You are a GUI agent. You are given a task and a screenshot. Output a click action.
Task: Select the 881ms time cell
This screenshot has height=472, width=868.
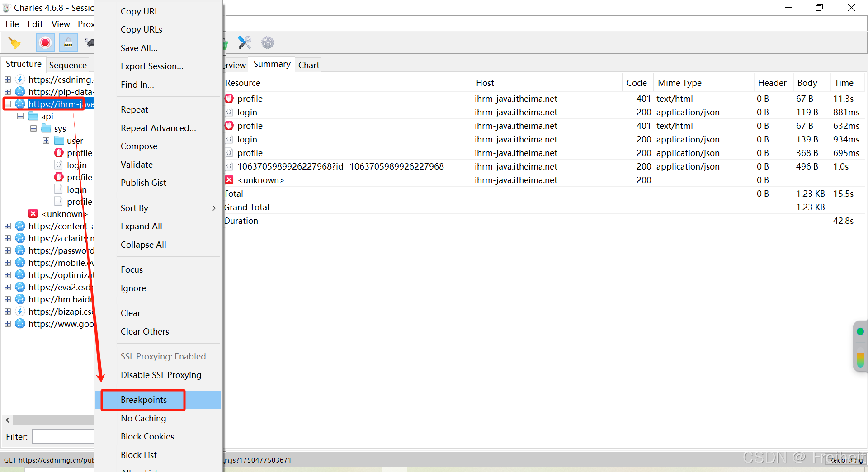click(x=846, y=112)
